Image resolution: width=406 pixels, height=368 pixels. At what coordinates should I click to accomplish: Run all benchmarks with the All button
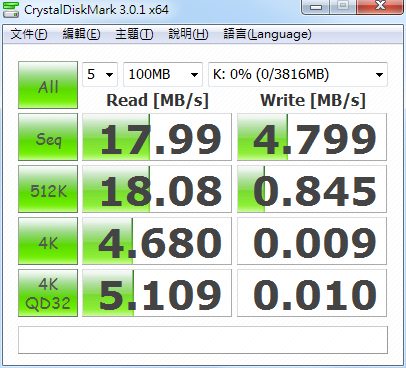pos(48,85)
